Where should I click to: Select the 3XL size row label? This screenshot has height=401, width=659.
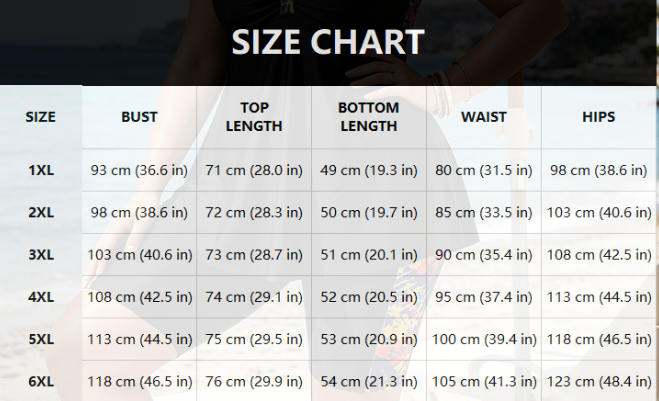pyautogui.click(x=41, y=255)
